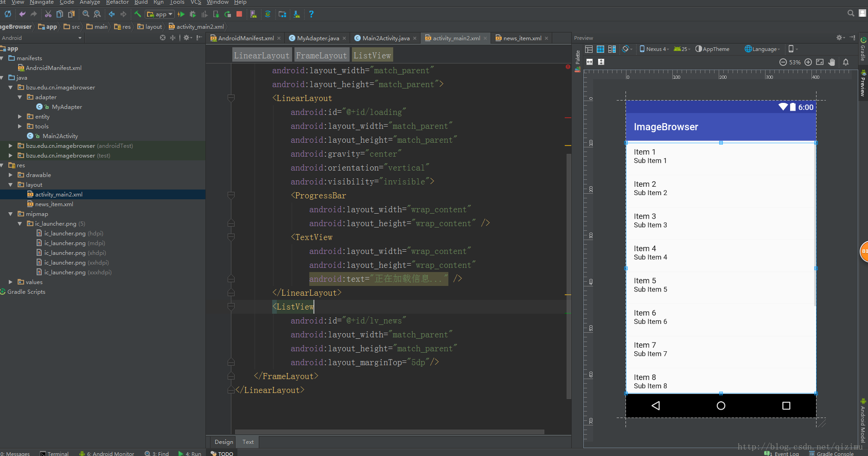Image resolution: width=868 pixels, height=456 pixels.
Task: Toggle pan hand tool in preview
Action: pyautogui.click(x=832, y=62)
